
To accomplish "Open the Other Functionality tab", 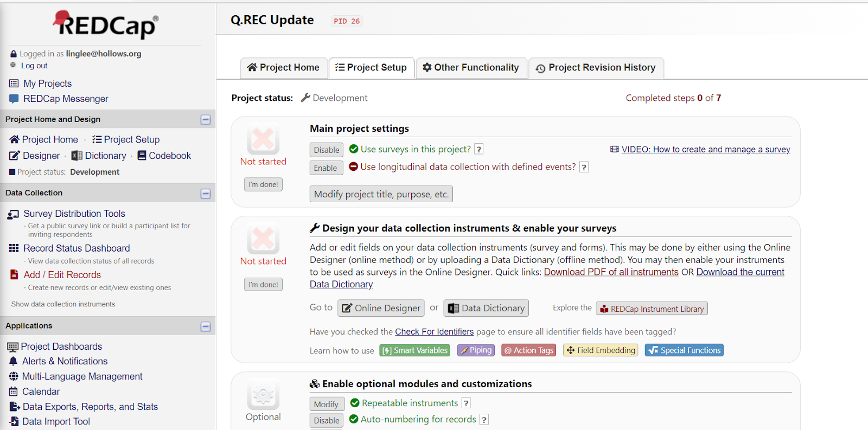I will pyautogui.click(x=471, y=68).
